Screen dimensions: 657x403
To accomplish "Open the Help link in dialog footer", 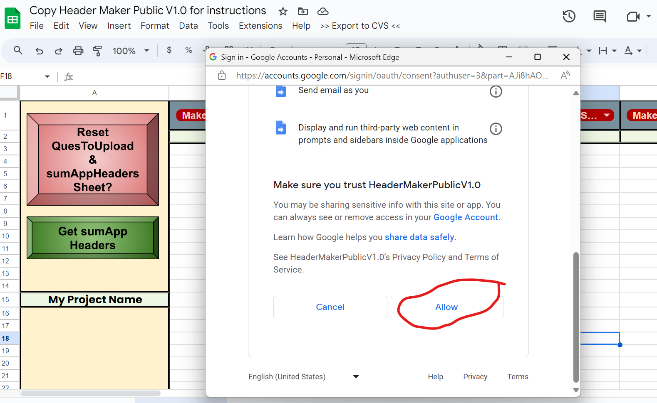I will pos(435,376).
